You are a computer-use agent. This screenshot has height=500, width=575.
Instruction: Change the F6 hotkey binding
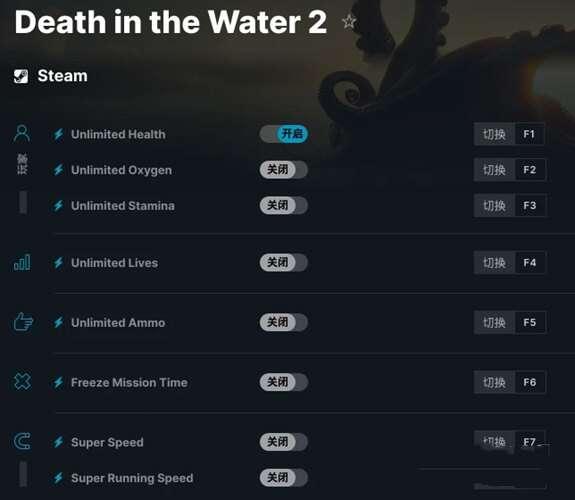point(530,382)
